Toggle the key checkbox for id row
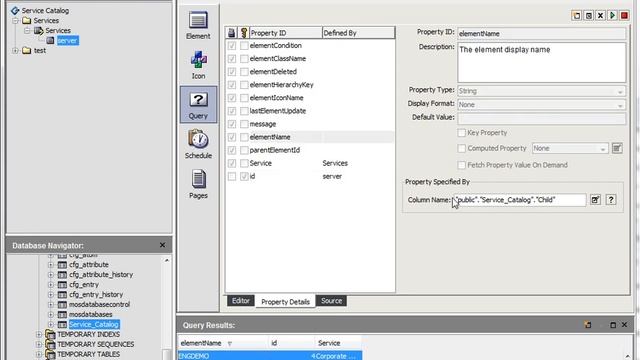Screen dimensions: 640x360 point(244,176)
